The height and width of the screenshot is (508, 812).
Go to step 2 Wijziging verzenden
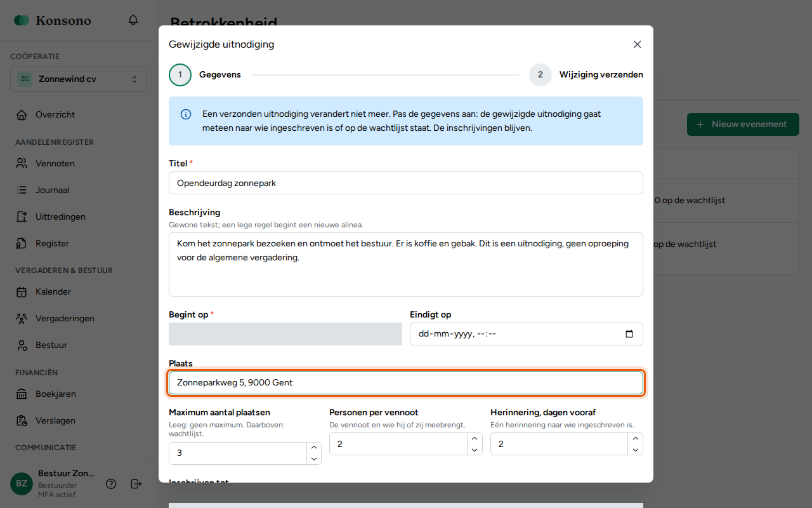(586, 75)
